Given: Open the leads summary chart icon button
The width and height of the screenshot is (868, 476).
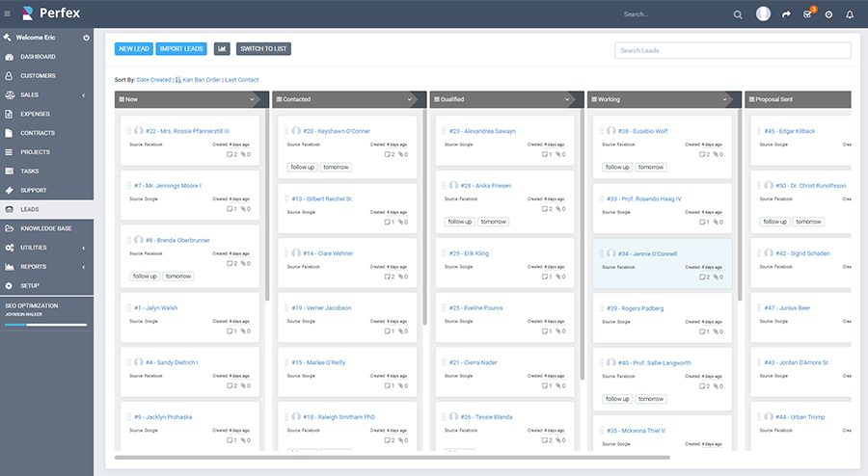Looking at the screenshot, I should (222, 49).
